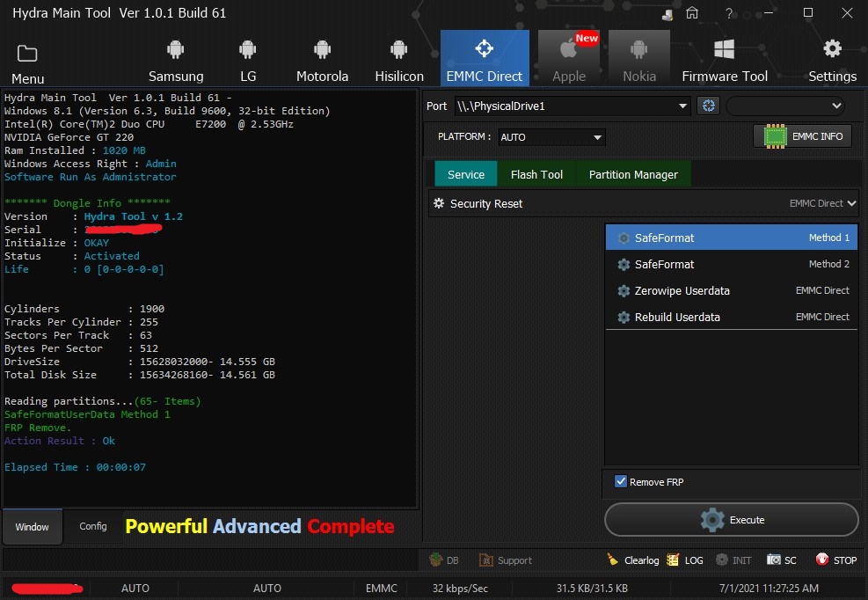868x600 pixels.
Task: Click the home icon in title bar
Action: 692,12
